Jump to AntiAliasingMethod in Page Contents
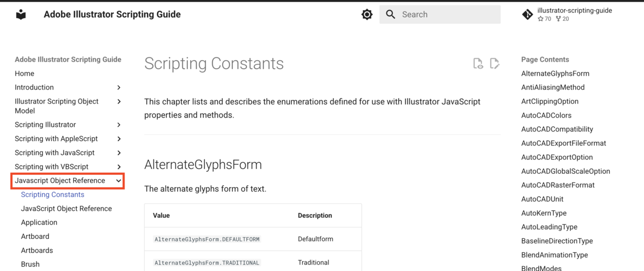This screenshot has height=271, width=644. [553, 87]
